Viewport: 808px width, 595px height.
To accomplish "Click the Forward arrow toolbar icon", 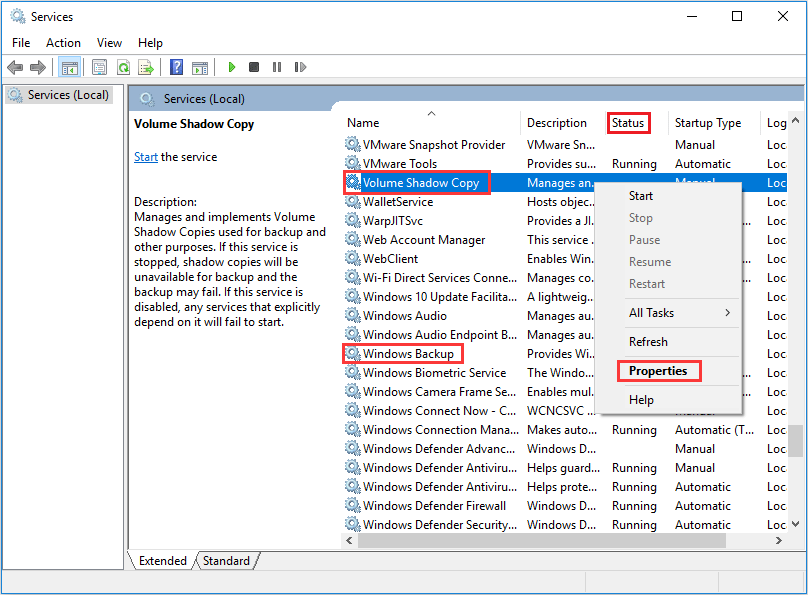I will [38, 67].
